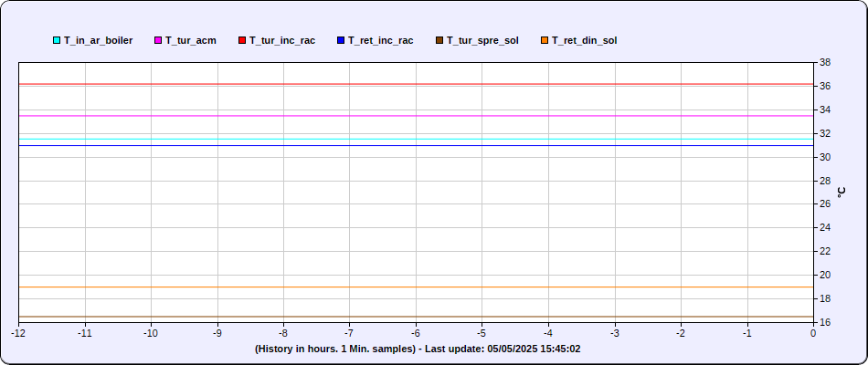Screen dimensions: 868x365
Task: Click the red line near 36 degrees
Action: point(416,84)
